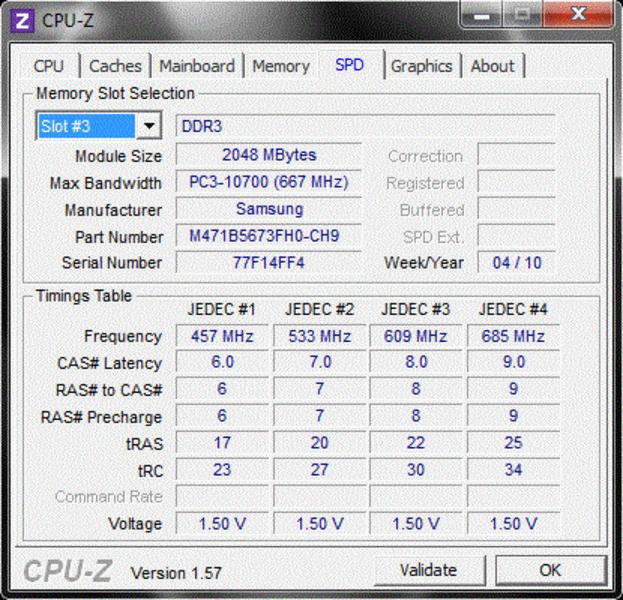The width and height of the screenshot is (623, 600).
Task: Click the JEDEC #1 column header
Action: [222, 310]
